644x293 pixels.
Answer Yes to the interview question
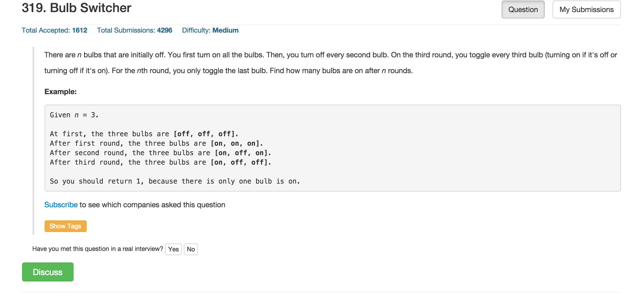[173, 249]
